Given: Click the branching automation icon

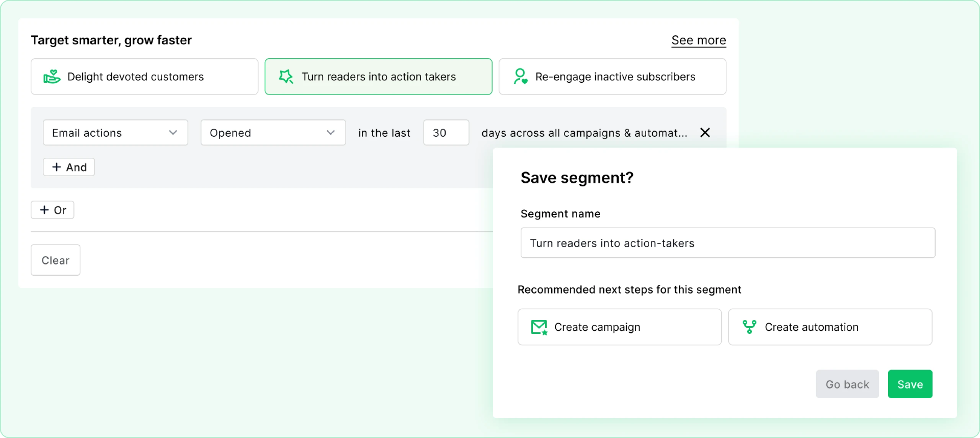Looking at the screenshot, I should click(x=749, y=327).
